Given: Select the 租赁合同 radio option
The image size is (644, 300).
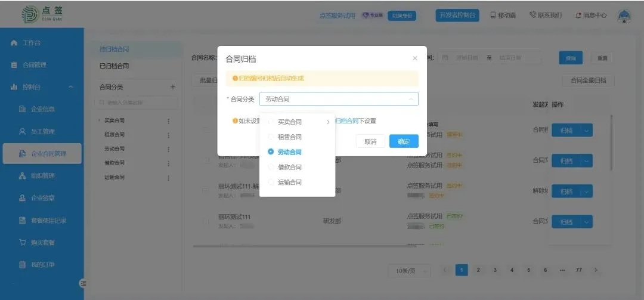Looking at the screenshot, I should 271,137.
